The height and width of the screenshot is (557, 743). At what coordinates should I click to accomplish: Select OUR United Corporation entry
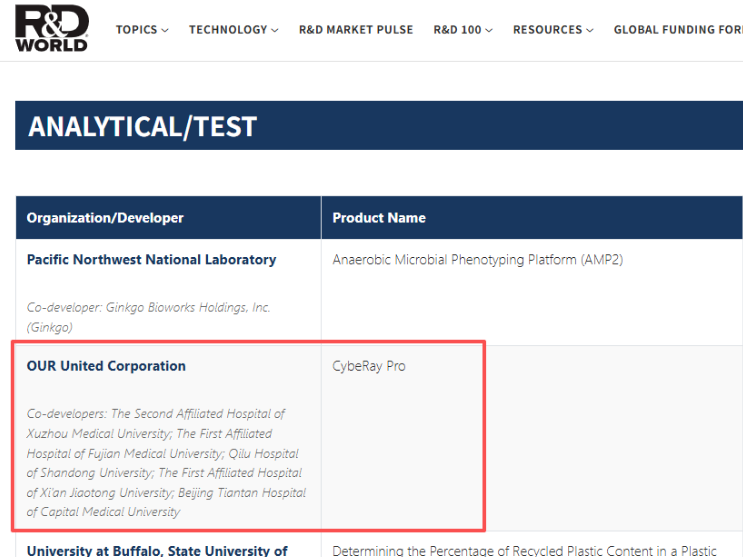(x=106, y=366)
